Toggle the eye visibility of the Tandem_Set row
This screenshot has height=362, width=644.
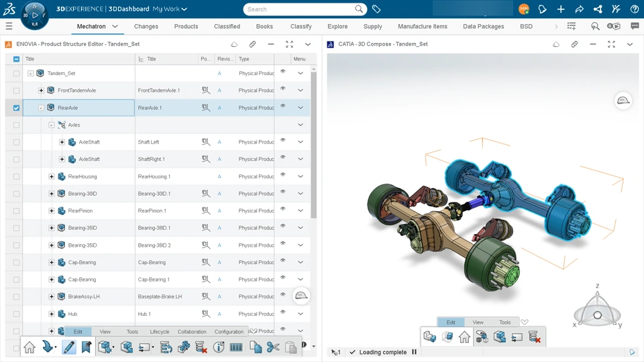(282, 72)
